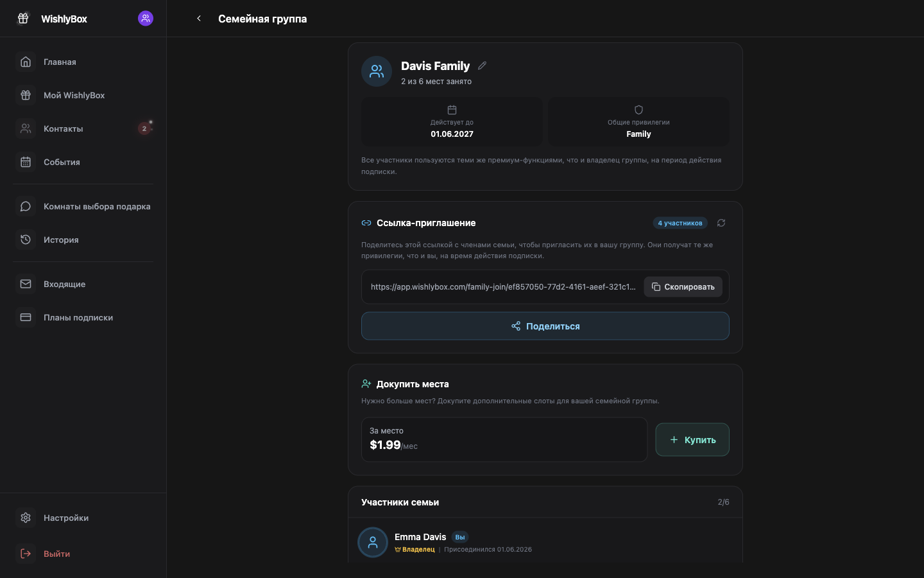The image size is (924, 578).
Task: Click the Family privileges value
Action: pos(638,134)
